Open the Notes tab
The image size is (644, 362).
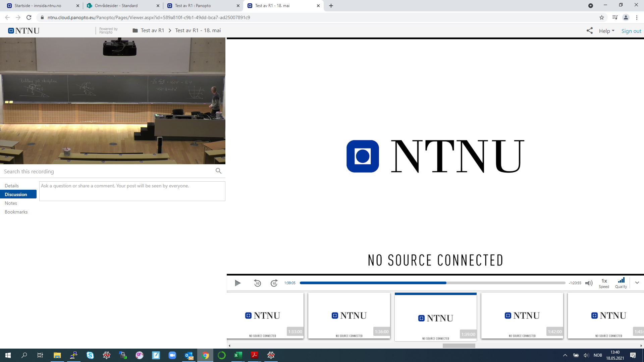pyautogui.click(x=11, y=203)
